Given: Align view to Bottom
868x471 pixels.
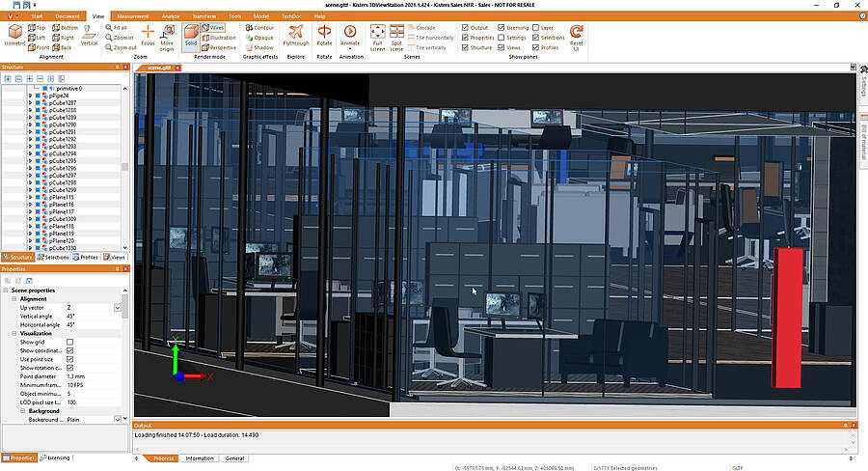Looking at the screenshot, I should click(66, 28).
